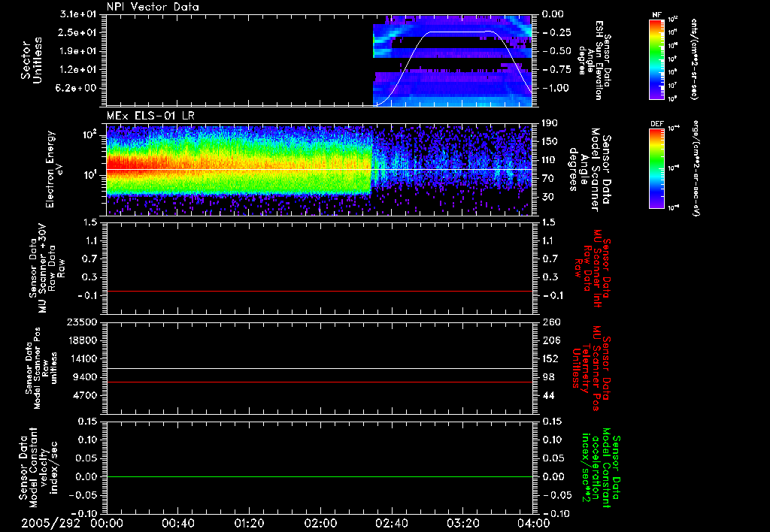This screenshot has height=532, width=770.
Task: Click the 'MU Scanner +30V Raw Data' axis label
Action: click(x=47, y=268)
